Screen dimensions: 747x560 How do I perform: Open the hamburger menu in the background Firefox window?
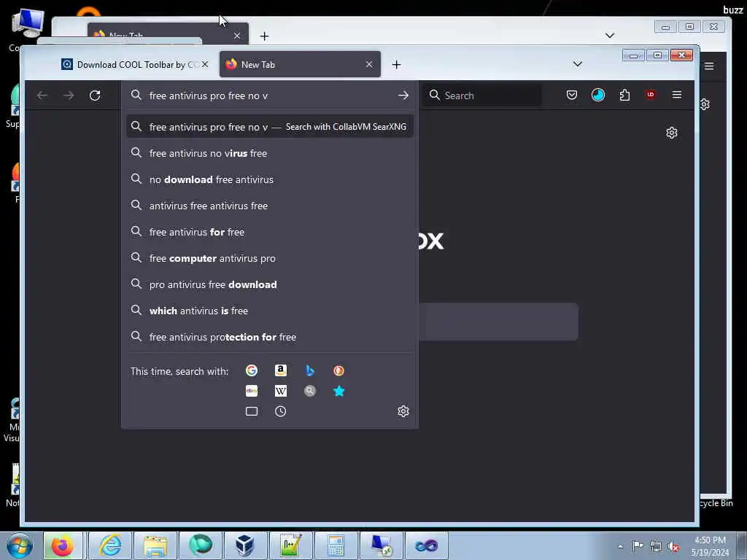point(709,66)
